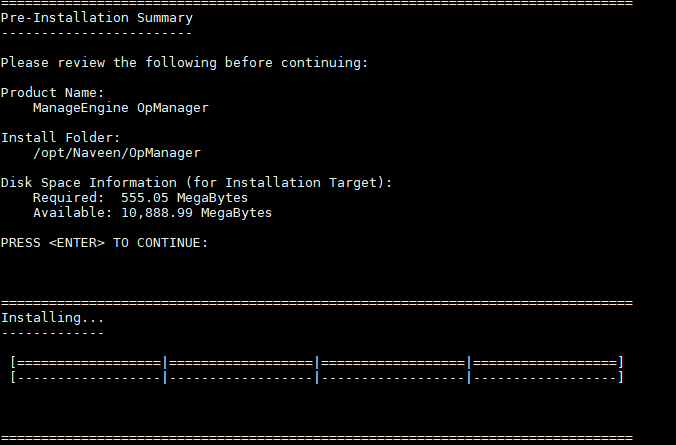This screenshot has height=445, width=676.
Task: Click last segment of dashed progress bar
Action: [x=545, y=378]
